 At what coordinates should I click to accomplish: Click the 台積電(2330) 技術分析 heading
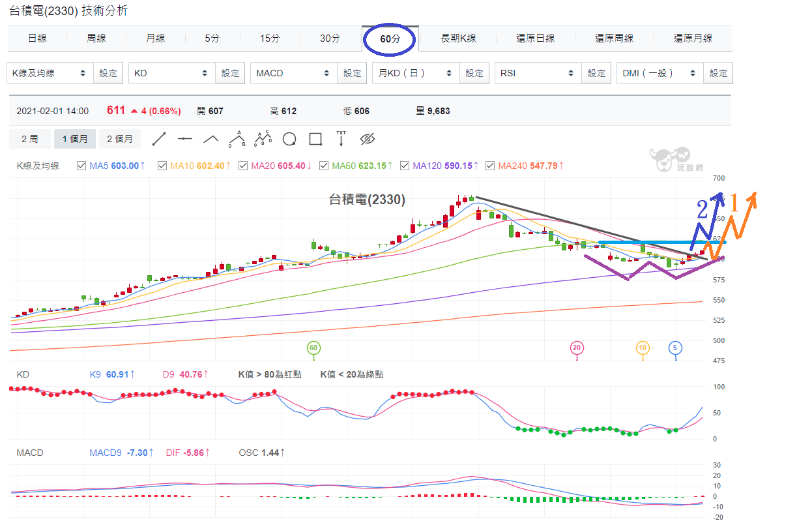[x=68, y=10]
